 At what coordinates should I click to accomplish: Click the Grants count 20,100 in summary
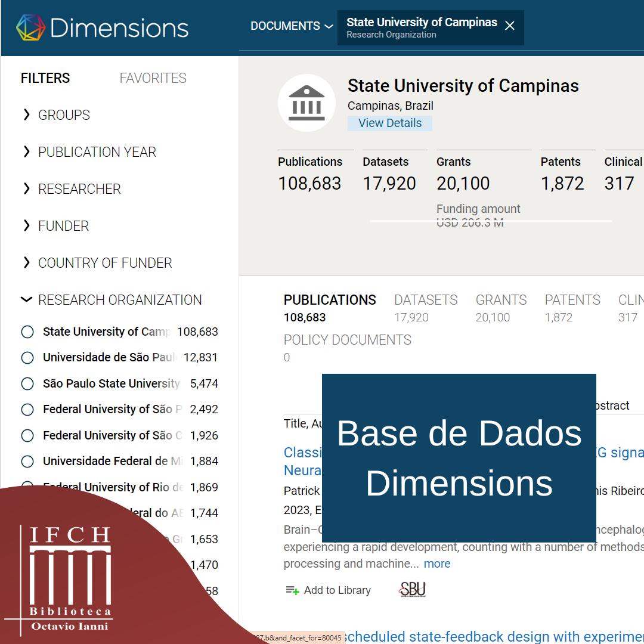tap(463, 183)
